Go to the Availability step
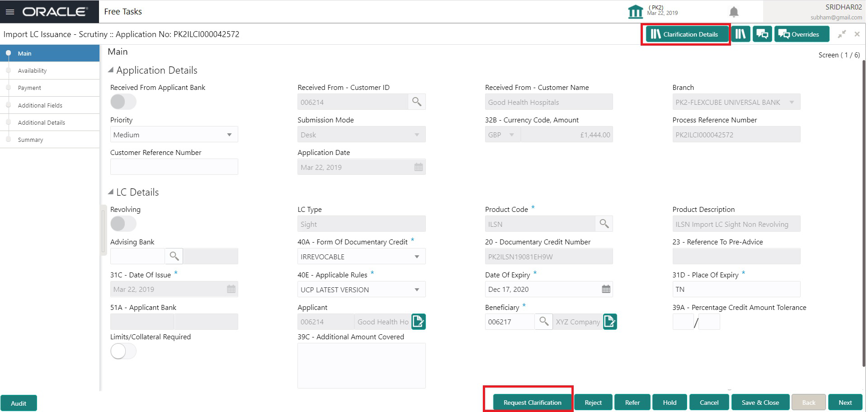This screenshot has width=868, height=412. pos(50,70)
